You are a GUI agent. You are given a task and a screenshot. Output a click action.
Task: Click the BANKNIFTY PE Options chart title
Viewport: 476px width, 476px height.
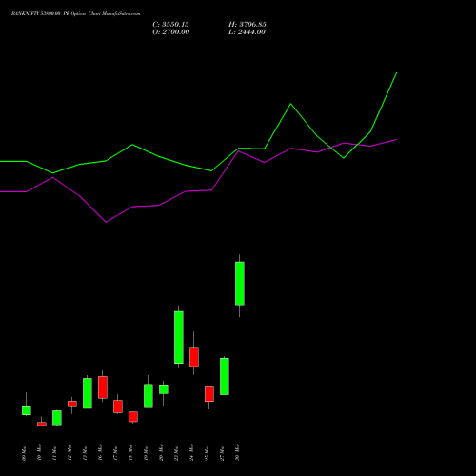(x=75, y=14)
